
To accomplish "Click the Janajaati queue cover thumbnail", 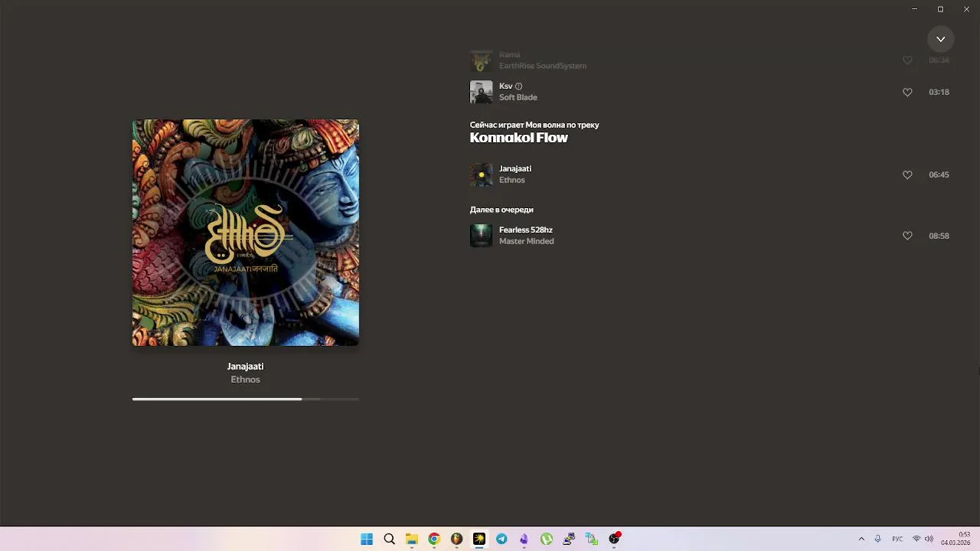I will [481, 174].
